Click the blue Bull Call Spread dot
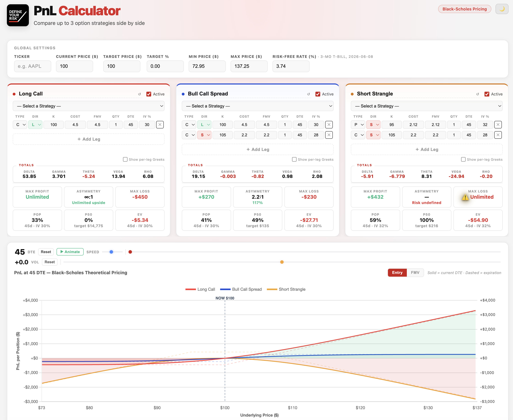Image resolution: width=513 pixels, height=420 pixels. pos(183,94)
